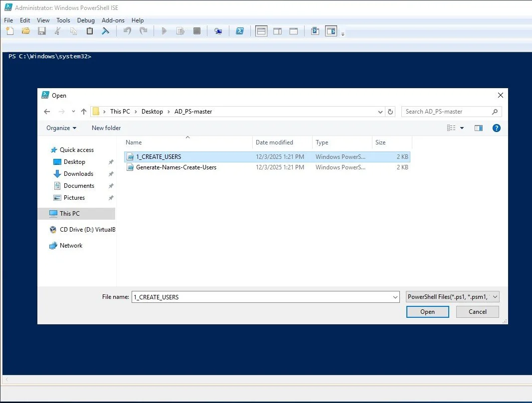Open the Help menu
The height and width of the screenshot is (403, 532).
pos(138,20)
